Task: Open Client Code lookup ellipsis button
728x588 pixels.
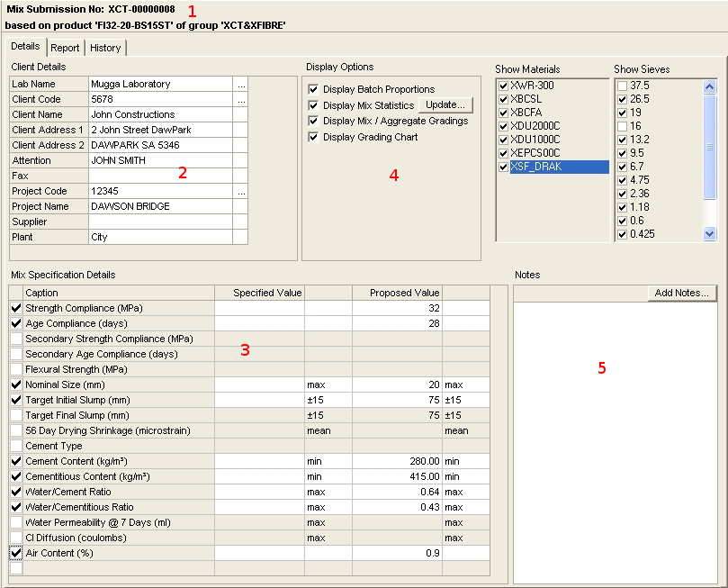Action: pos(240,100)
